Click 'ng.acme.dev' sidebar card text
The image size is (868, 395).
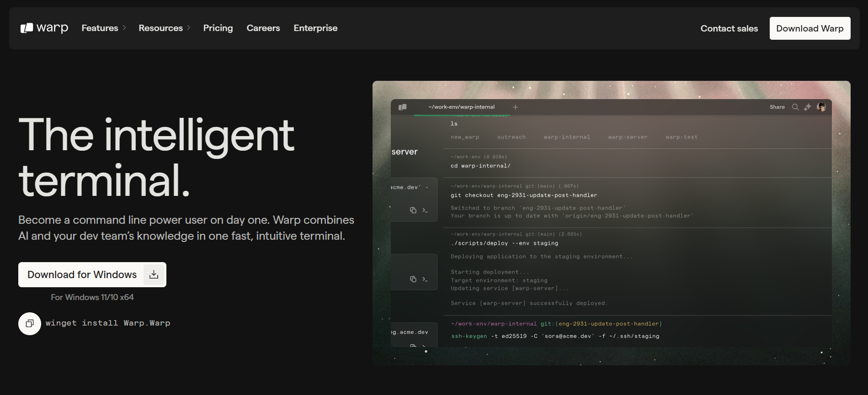pos(410,332)
